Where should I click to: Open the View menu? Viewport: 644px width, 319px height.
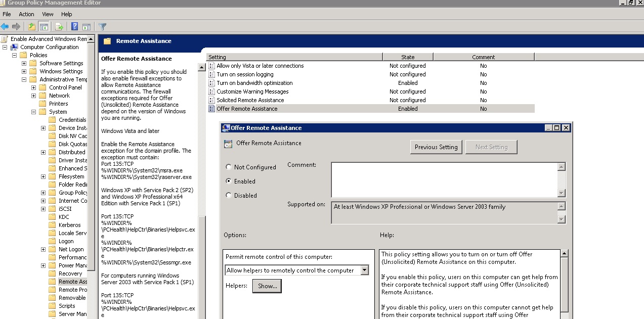coord(48,14)
